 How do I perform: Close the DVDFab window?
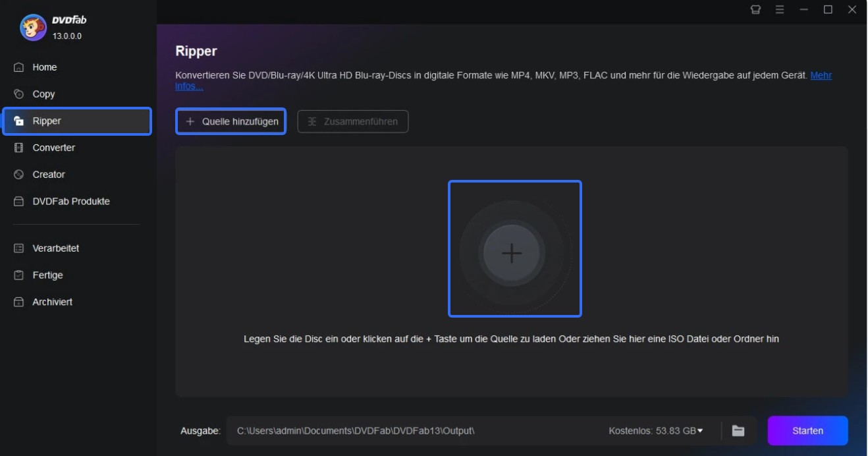click(853, 9)
